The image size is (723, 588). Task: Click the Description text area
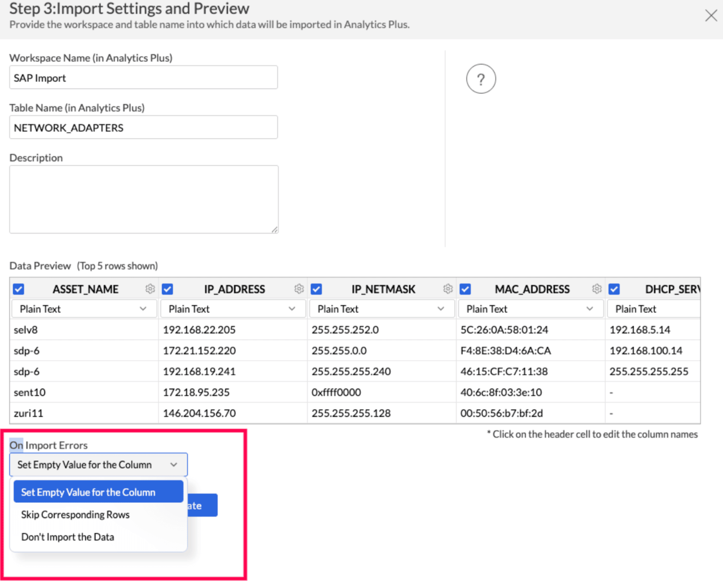tap(143, 199)
